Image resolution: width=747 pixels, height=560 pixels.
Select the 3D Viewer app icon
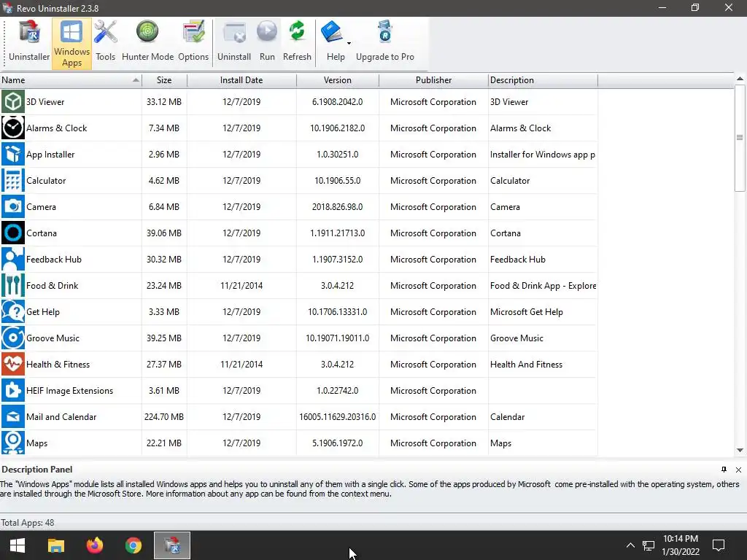click(x=13, y=101)
